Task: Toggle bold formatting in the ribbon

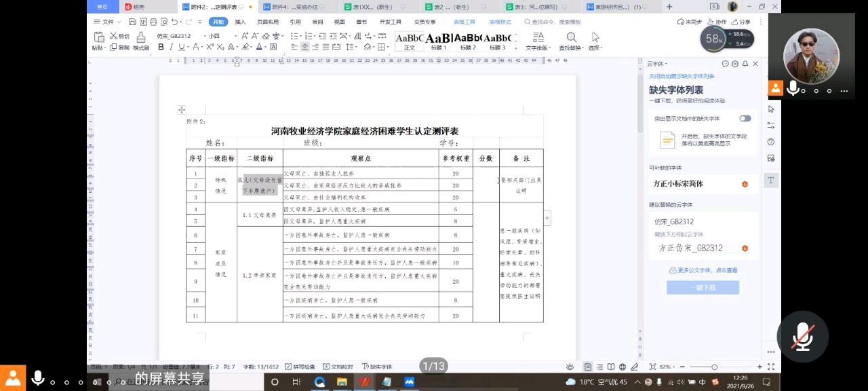Action: 161,48
